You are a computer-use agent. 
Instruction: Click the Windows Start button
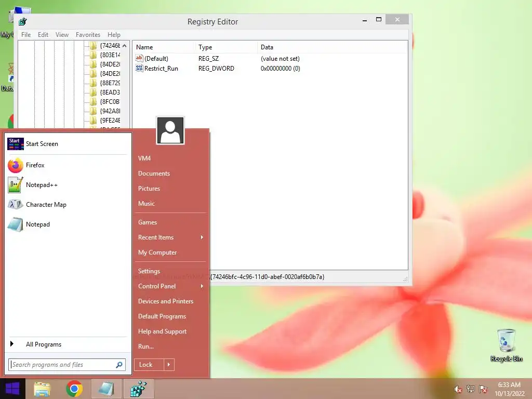pyautogui.click(x=12, y=389)
